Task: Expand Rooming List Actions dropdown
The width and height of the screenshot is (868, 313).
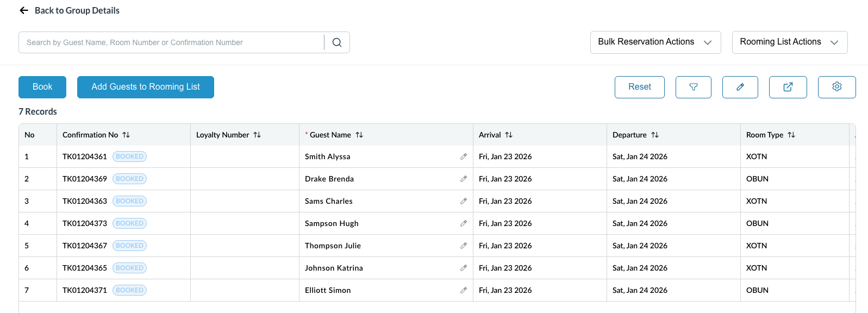Action: coord(790,42)
